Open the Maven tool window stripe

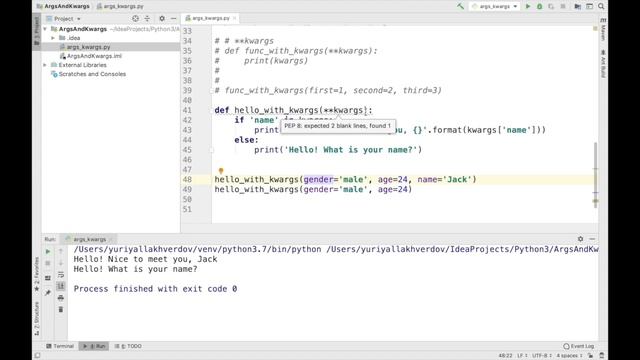click(603, 29)
